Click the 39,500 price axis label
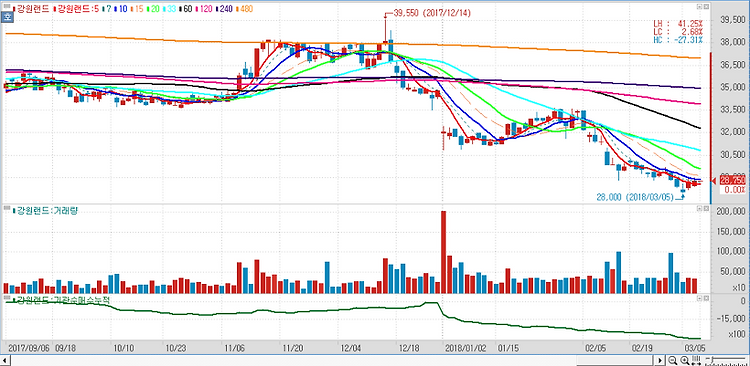The image size is (750, 366). (734, 20)
